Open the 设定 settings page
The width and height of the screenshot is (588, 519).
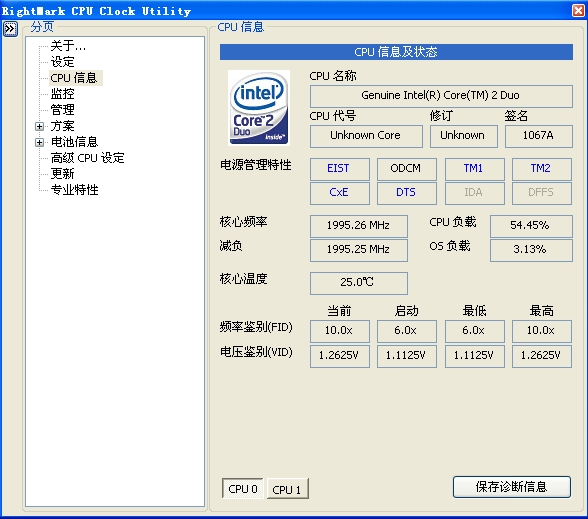(x=62, y=62)
